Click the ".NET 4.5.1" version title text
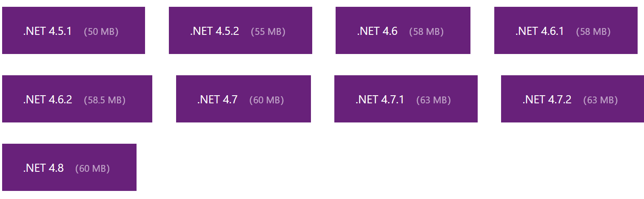The image size is (644, 199). (x=47, y=31)
